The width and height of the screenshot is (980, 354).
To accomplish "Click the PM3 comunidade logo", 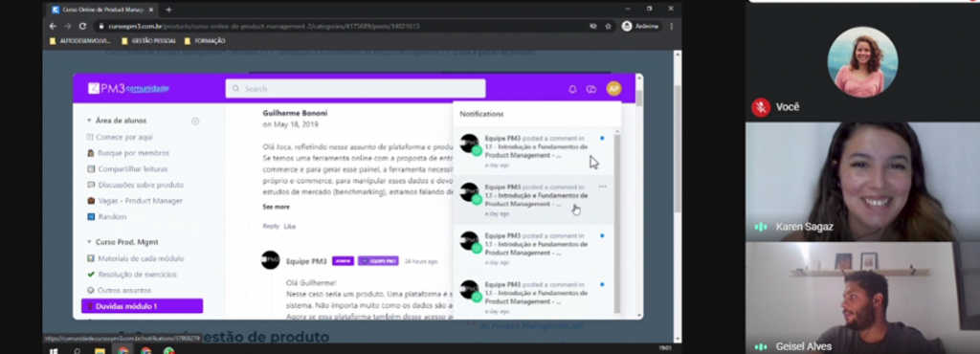I will [x=129, y=89].
